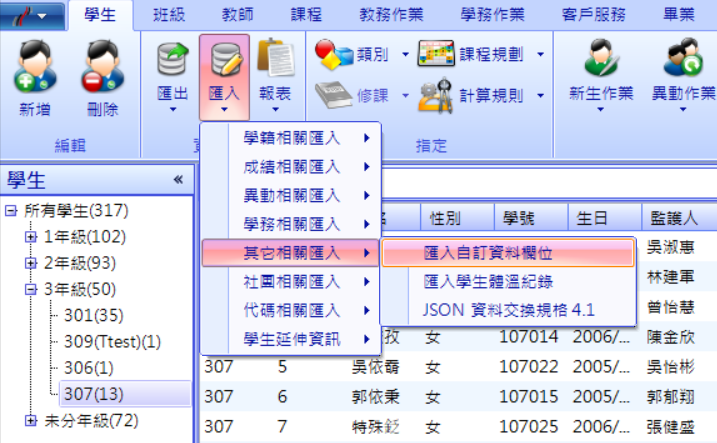This screenshot has width=717, height=443.
Task: Switch to the 班級 ribbon tab
Action: click(169, 15)
